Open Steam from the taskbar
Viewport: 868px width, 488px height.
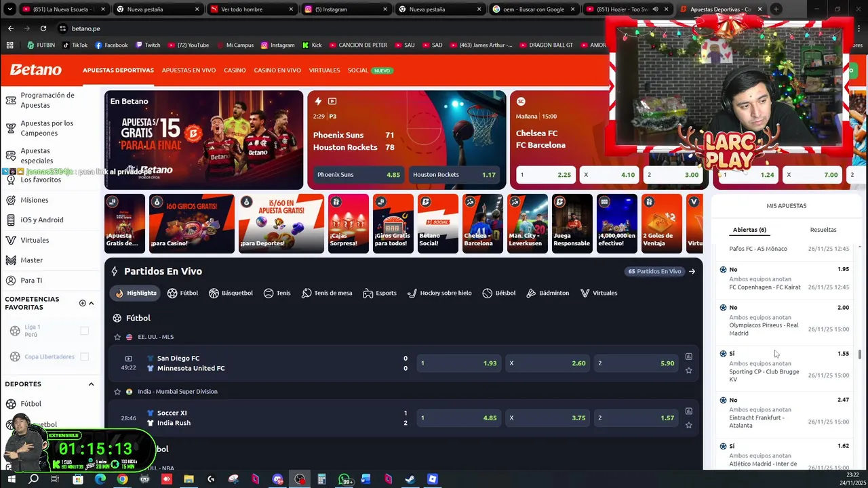point(410,479)
